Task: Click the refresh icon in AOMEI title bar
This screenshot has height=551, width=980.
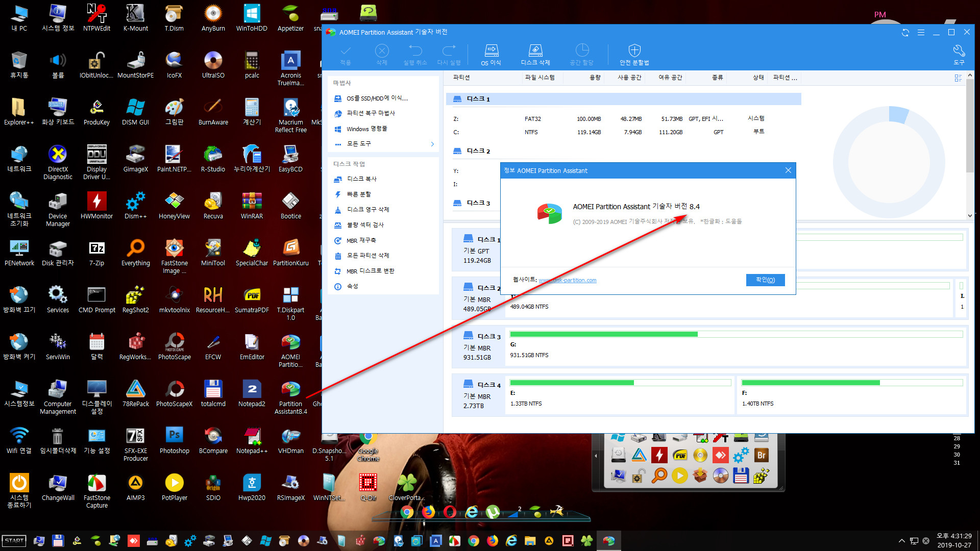Action: 905,32
